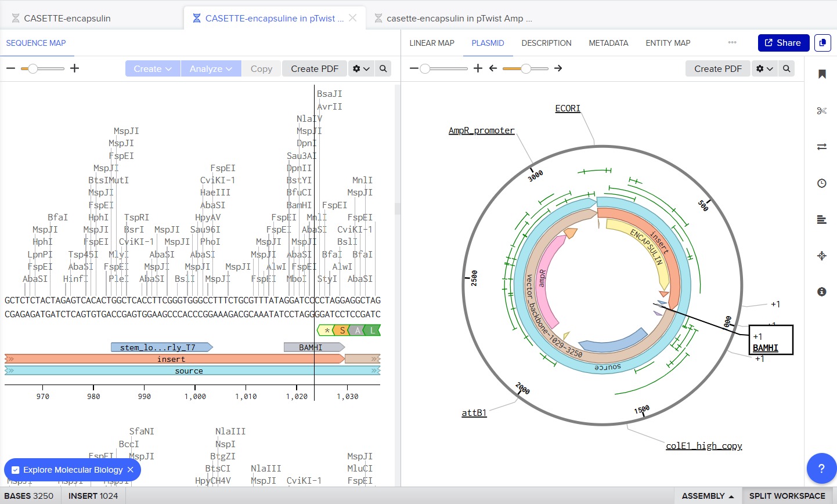Click the sequence map search icon
The width and height of the screenshot is (837, 504).
point(383,68)
